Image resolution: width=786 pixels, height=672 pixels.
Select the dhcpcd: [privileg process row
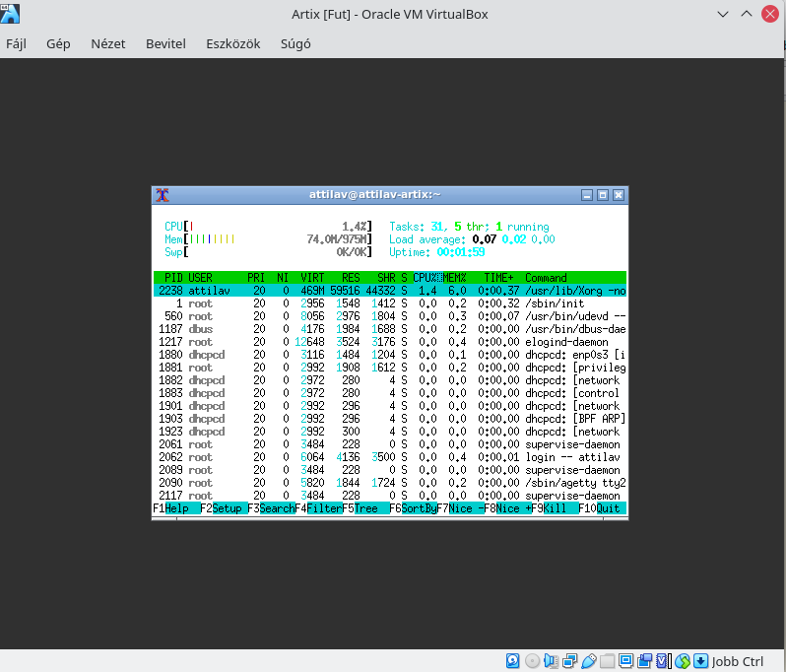point(390,368)
